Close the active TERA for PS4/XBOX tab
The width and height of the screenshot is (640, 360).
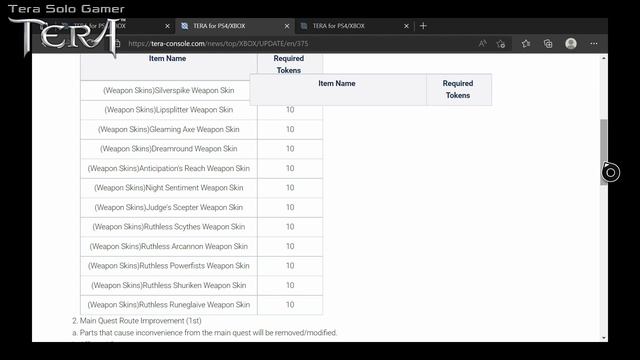click(287, 26)
